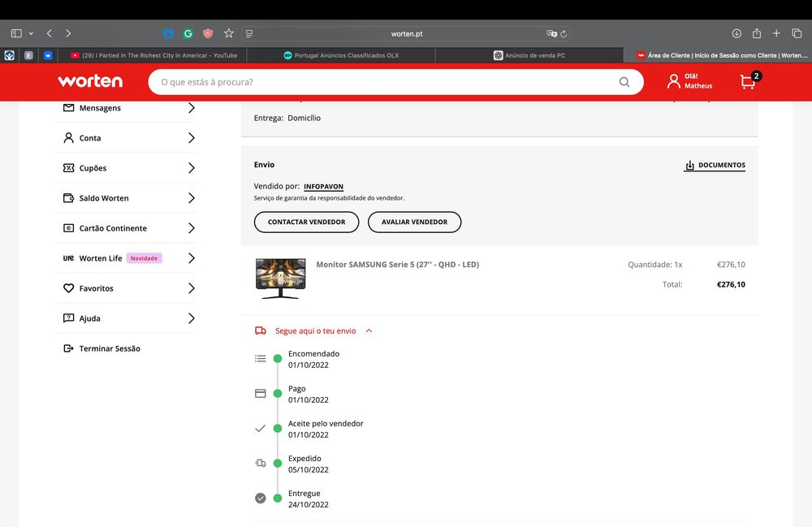Open the blue pinned tab icon
Viewport: 812px width, 527px height.
click(48, 55)
